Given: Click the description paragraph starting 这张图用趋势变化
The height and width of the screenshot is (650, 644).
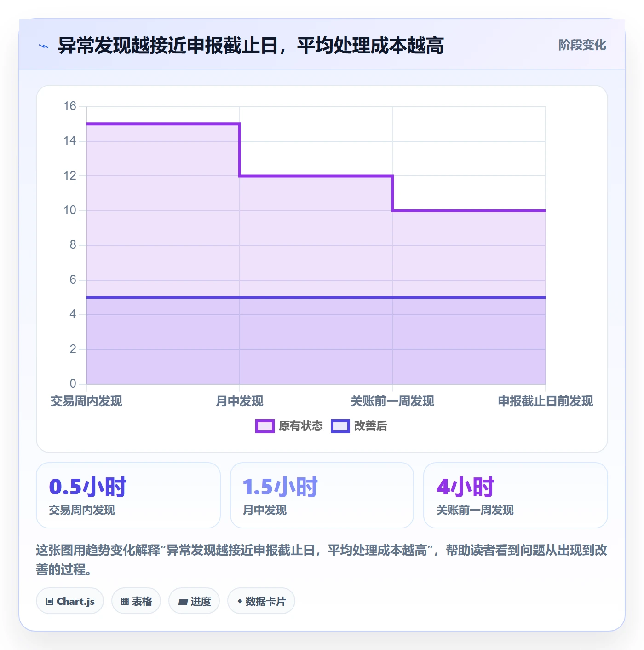Looking at the screenshot, I should tap(322, 560).
